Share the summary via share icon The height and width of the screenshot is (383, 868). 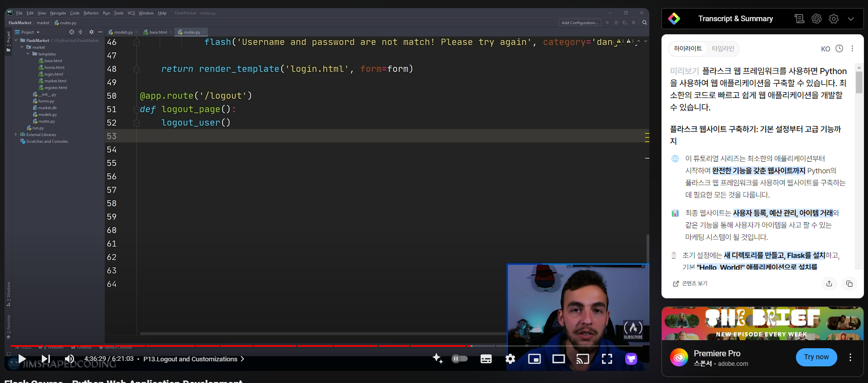829,284
